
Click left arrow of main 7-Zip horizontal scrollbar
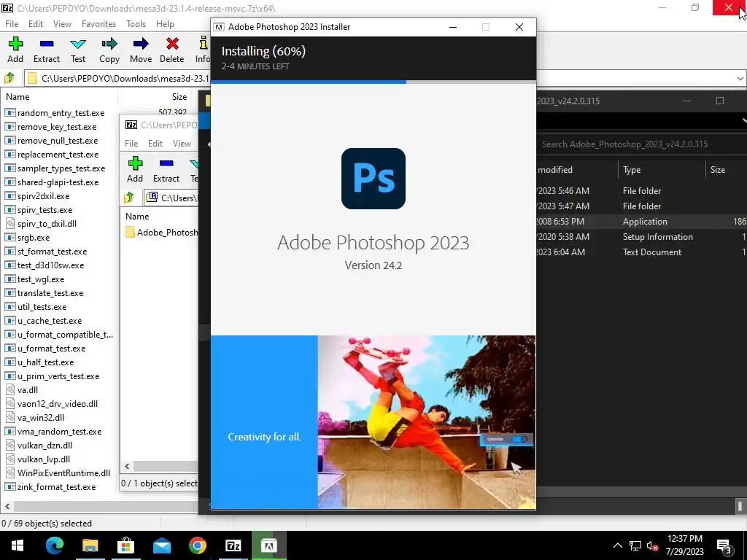pos(7,506)
